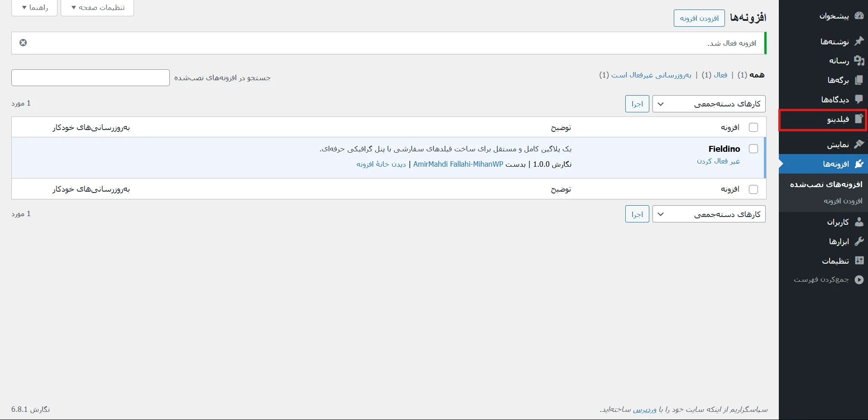868x420 pixels.
Task: Click the برگه‌ها pages icon
Action: pos(859,80)
